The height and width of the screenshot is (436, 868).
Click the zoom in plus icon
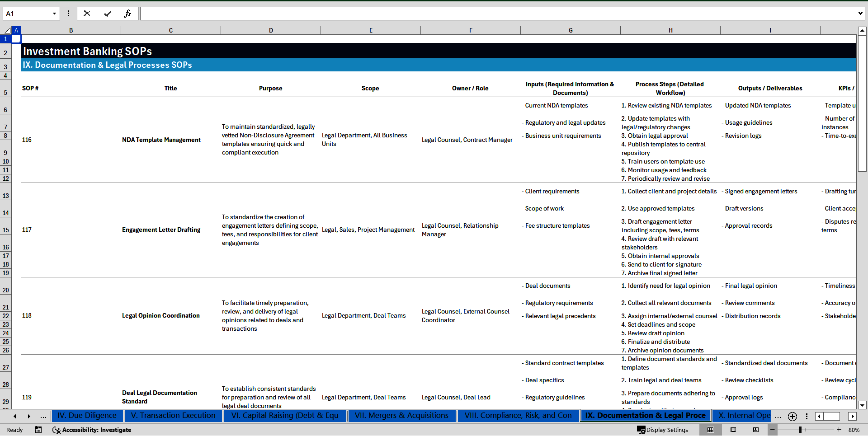(x=839, y=430)
